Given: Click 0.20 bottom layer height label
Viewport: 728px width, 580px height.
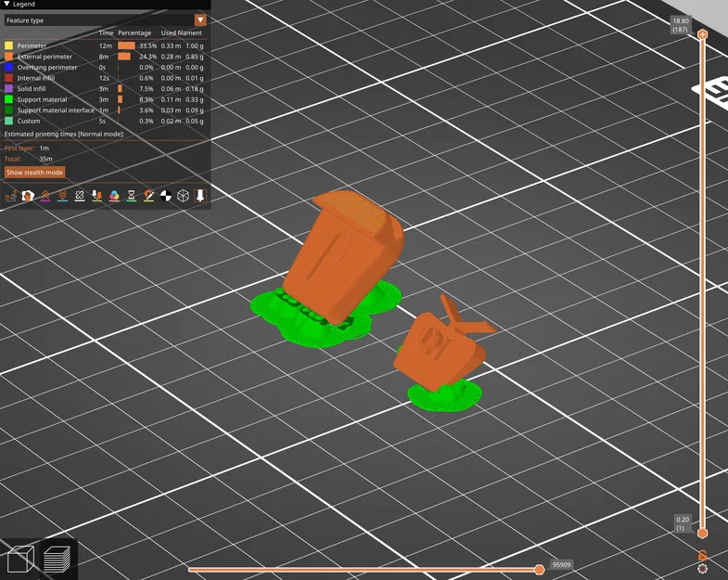Looking at the screenshot, I should [x=682, y=523].
